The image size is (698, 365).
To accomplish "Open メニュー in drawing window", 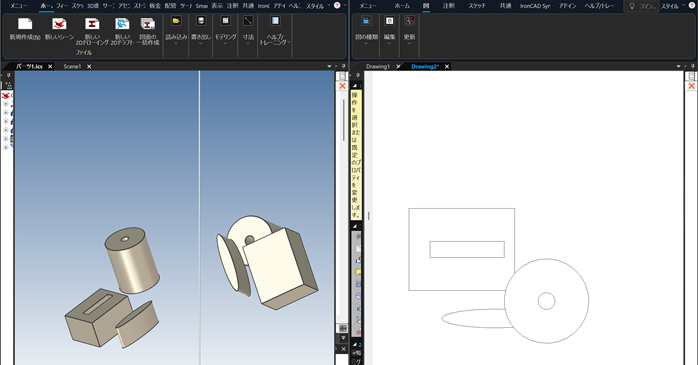I will click(368, 6).
